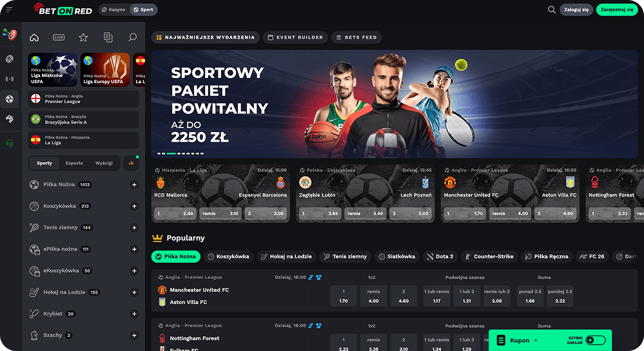Click the sidebar home icon
The width and height of the screenshot is (644, 351).
[34, 37]
